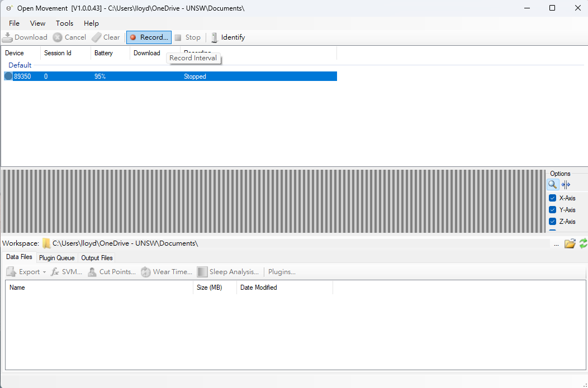Screen dimensions: 588x388
Task: Sort files by Size (MB) column
Action: pos(215,288)
